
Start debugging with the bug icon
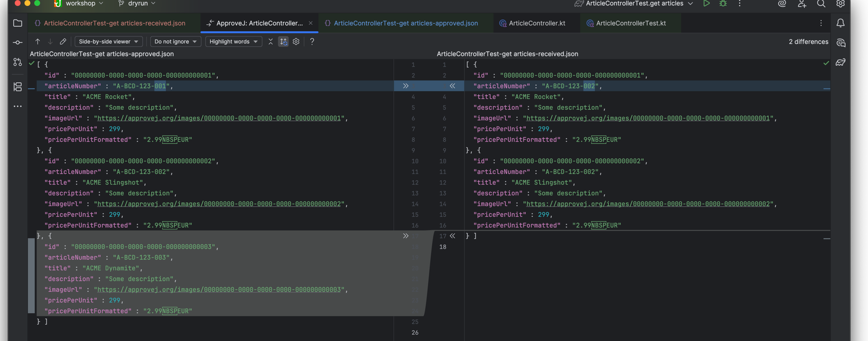723,4
